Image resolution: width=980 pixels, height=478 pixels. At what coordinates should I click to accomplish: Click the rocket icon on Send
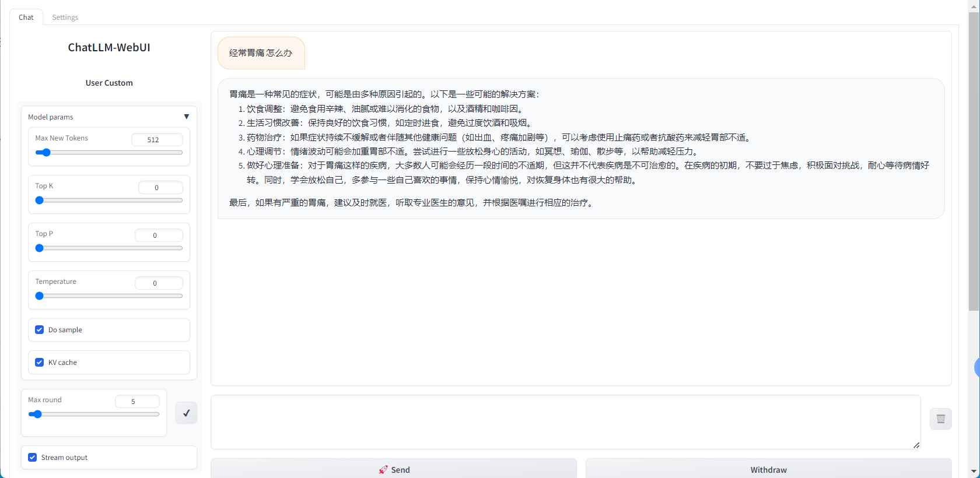click(383, 470)
